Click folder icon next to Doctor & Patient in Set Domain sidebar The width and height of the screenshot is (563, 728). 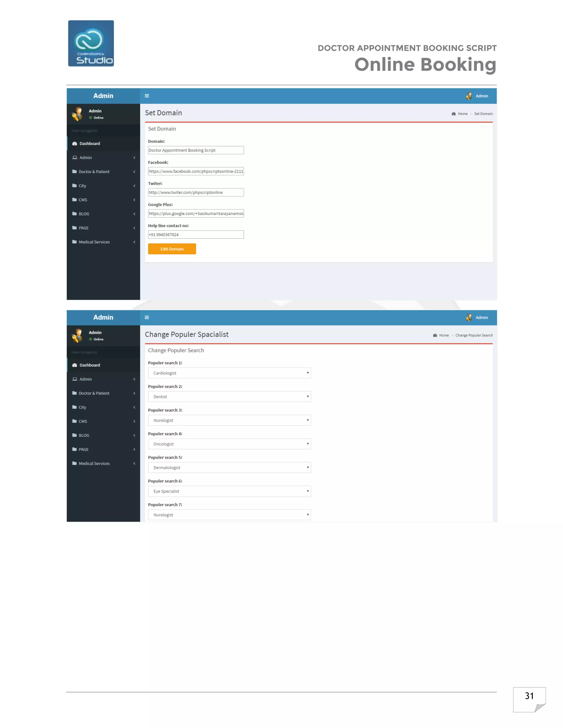pyautogui.click(x=74, y=172)
